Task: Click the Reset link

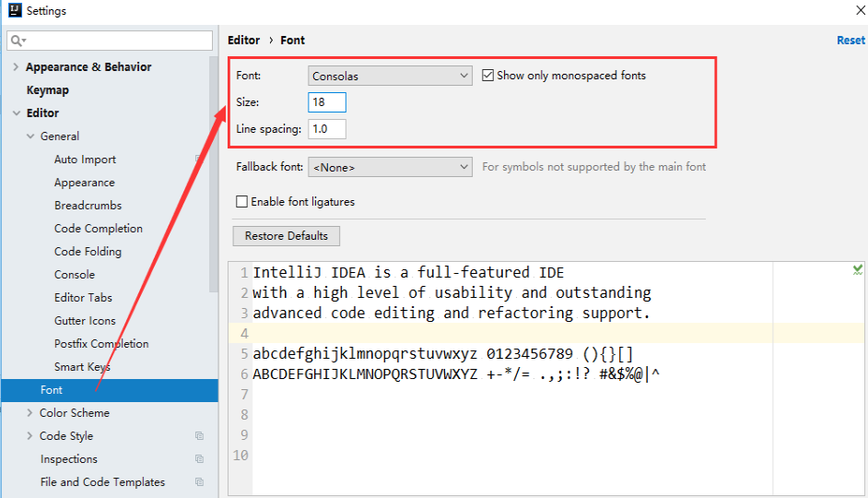Action: 850,41
